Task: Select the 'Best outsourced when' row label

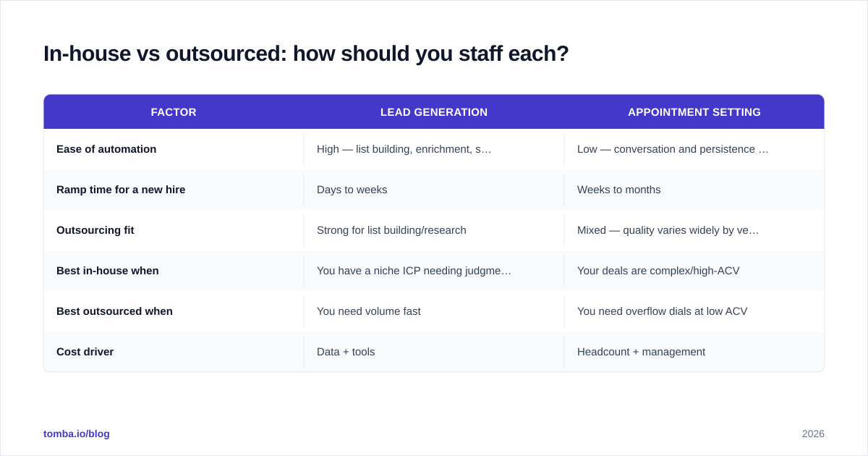Action: (114, 311)
